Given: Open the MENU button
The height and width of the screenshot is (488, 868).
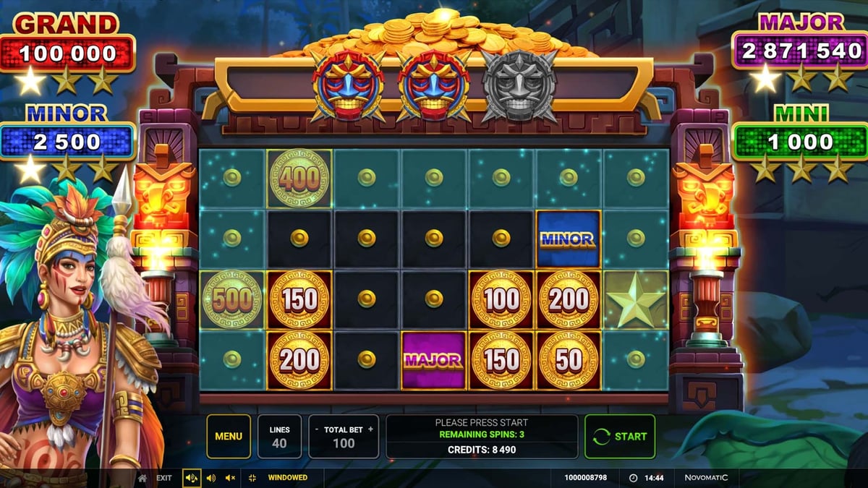Looking at the screenshot, I should (229, 436).
